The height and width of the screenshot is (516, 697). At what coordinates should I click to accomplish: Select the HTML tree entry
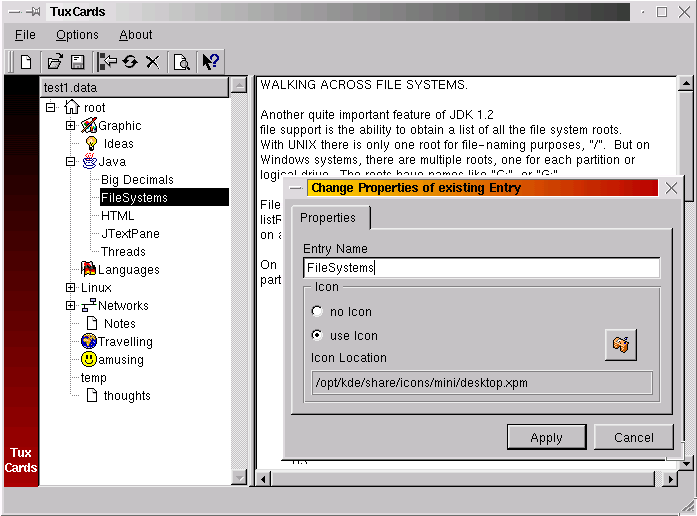coord(117,216)
